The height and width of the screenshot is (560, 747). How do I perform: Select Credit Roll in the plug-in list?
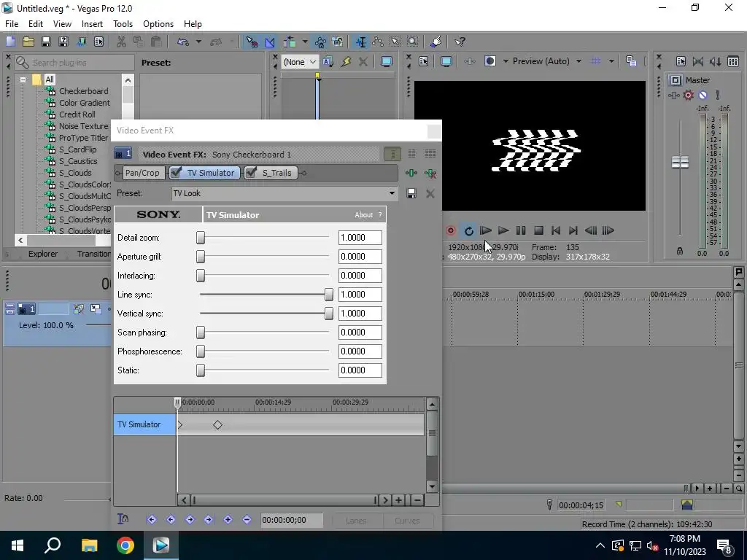pos(77,114)
